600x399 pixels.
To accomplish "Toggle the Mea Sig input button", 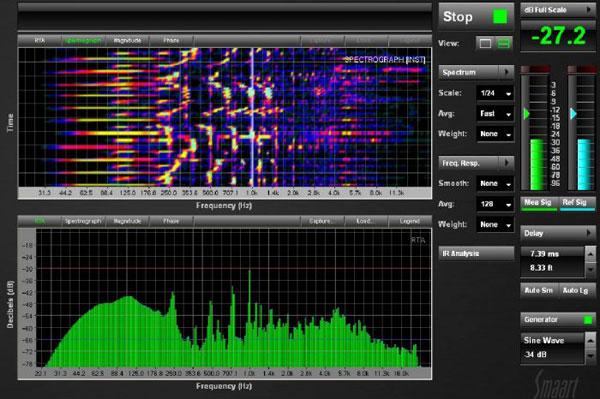I will coord(539,203).
